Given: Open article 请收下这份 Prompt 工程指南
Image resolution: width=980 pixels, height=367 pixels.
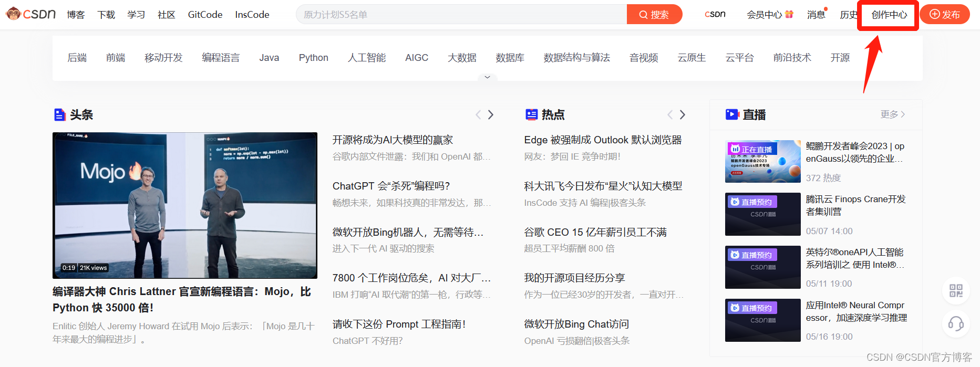Looking at the screenshot, I should coord(399,324).
